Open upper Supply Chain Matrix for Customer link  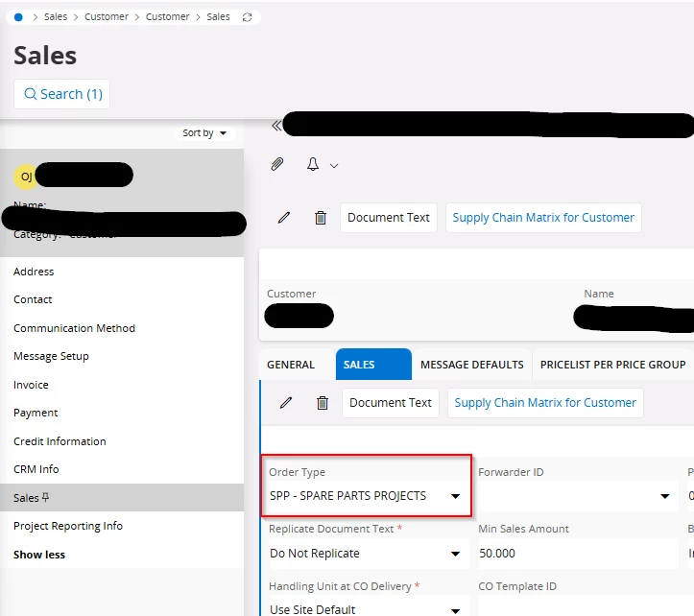click(x=543, y=218)
